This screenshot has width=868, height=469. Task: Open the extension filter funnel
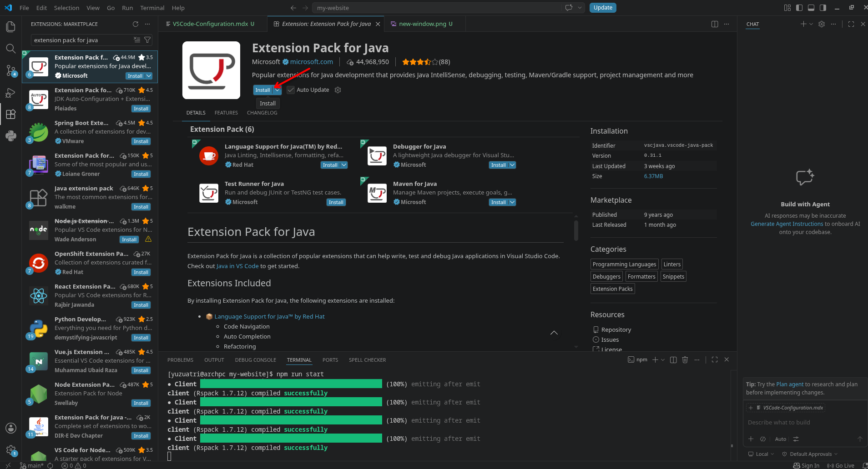coord(147,40)
